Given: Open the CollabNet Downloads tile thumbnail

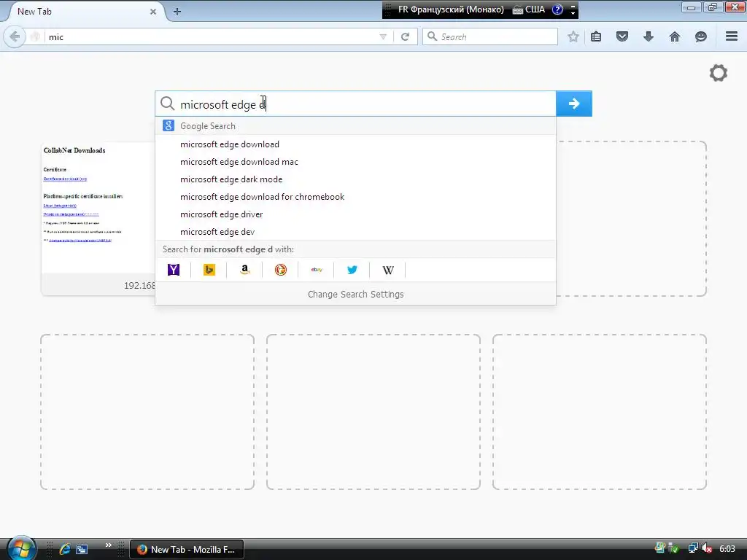Looking at the screenshot, I should (x=98, y=208).
